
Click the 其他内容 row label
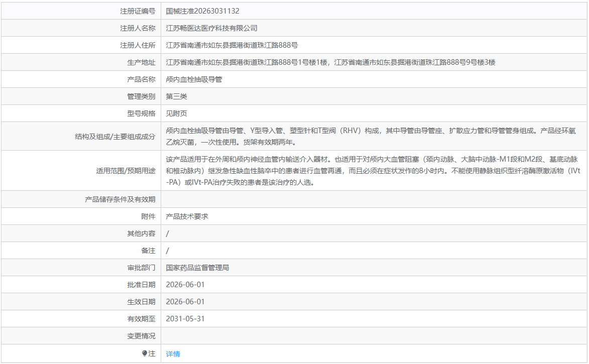pos(141,233)
